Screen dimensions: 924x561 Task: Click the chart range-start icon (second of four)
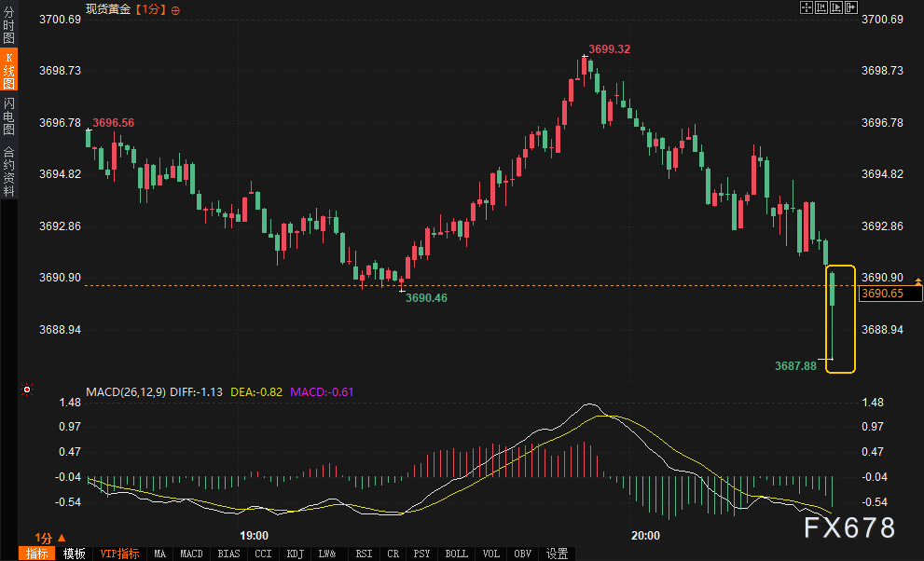point(821,7)
